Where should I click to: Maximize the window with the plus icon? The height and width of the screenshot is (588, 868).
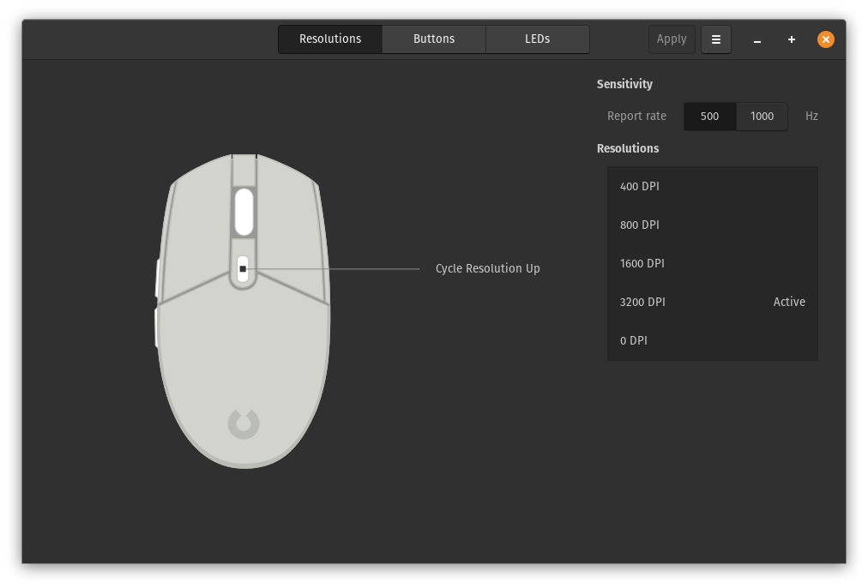tap(791, 39)
